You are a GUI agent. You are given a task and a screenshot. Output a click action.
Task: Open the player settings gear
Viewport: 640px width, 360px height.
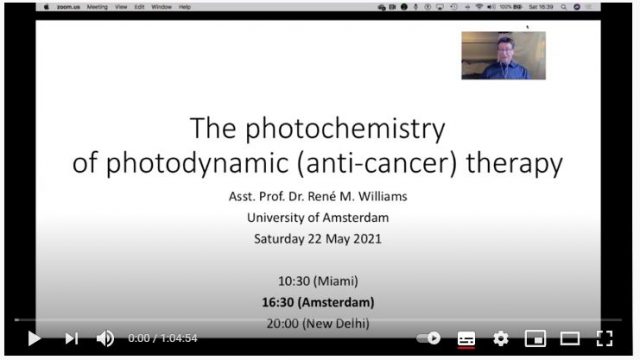coord(501,338)
